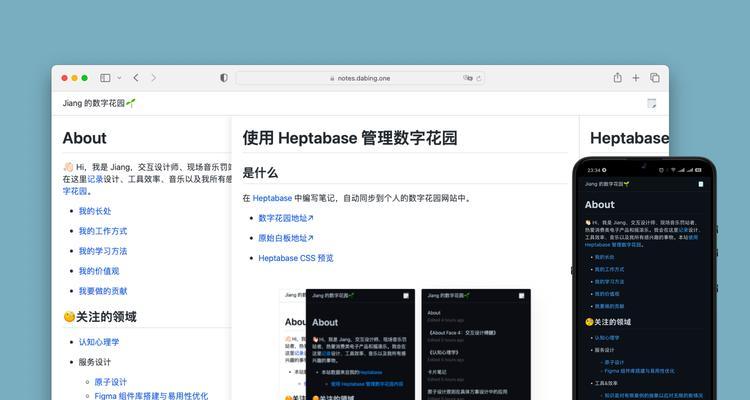Open the 我的价值观 link
This screenshot has width=750, height=400.
99,271
